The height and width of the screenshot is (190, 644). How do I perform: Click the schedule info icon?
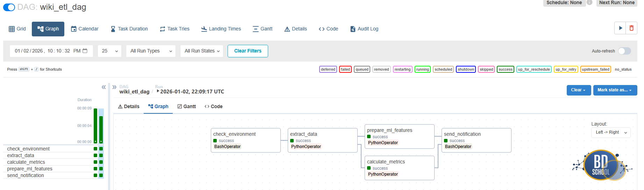(589, 2)
